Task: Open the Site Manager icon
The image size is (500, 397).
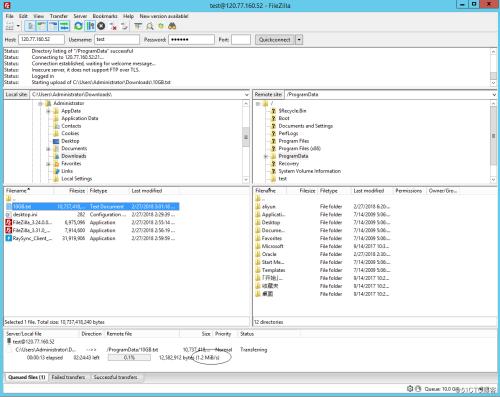Action: [9, 26]
